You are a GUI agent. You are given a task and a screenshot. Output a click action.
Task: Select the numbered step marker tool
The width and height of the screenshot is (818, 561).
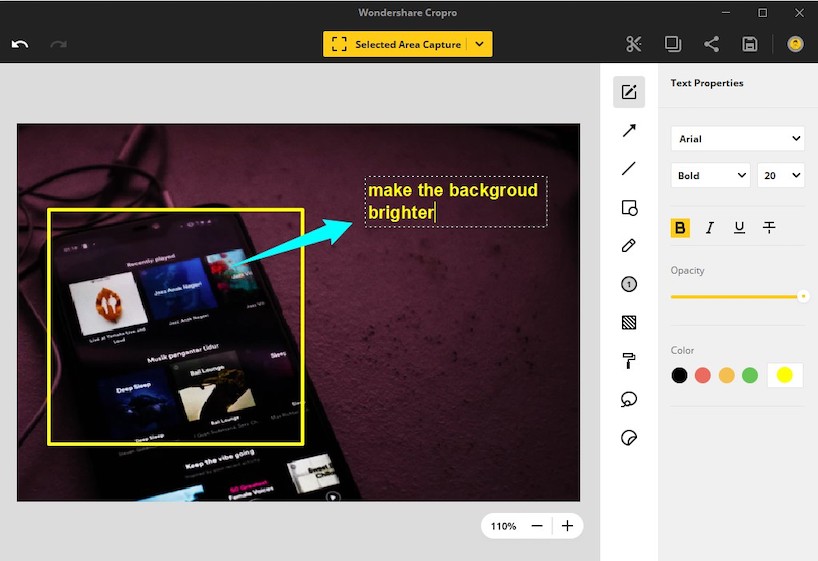click(629, 284)
